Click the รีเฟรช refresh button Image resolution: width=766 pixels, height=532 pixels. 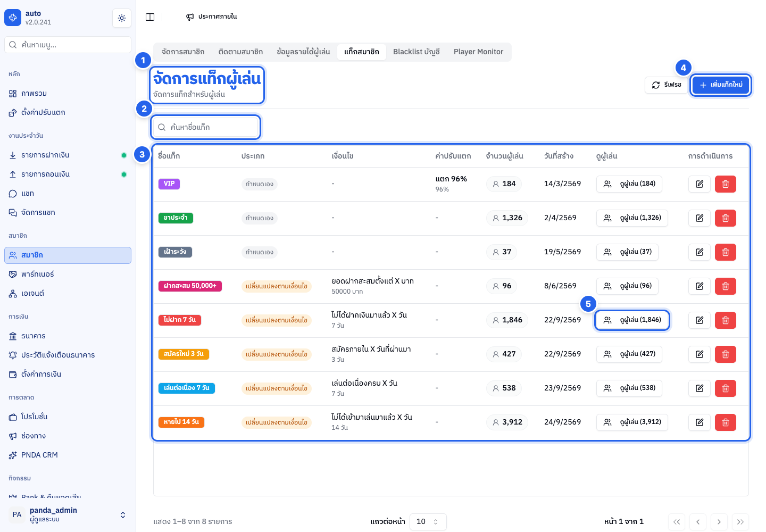point(667,85)
